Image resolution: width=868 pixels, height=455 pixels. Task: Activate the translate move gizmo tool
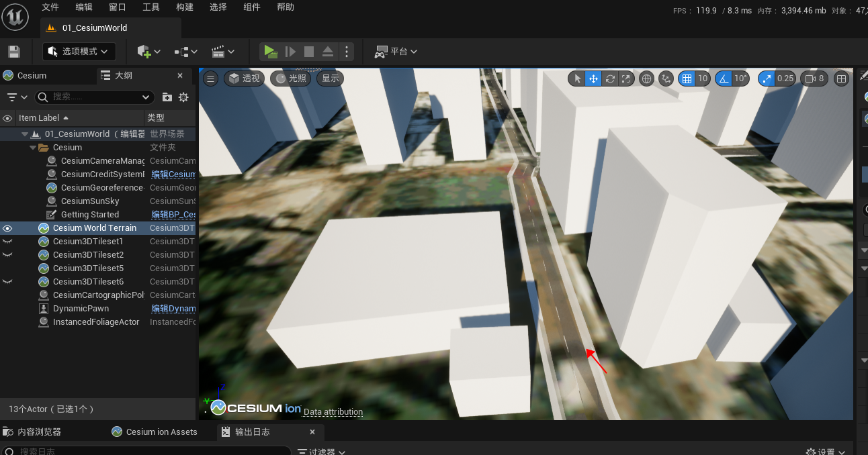(593, 79)
